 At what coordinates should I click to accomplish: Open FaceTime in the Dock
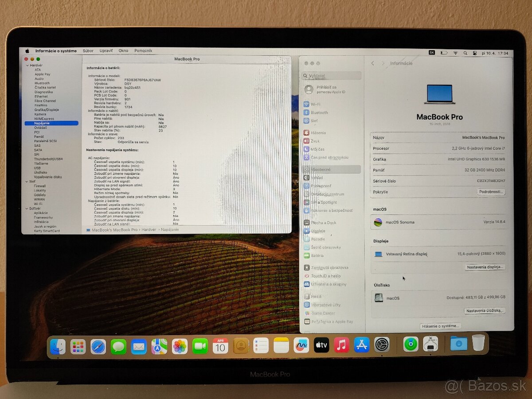click(200, 346)
